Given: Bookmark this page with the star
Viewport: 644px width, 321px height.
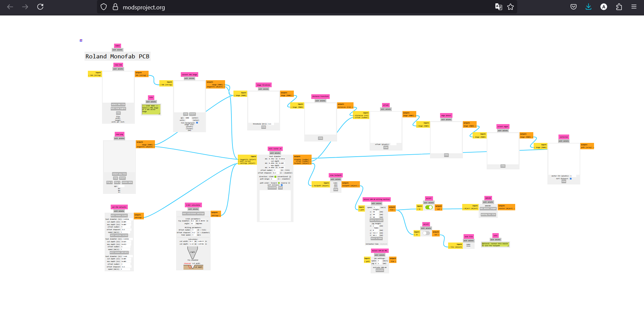Looking at the screenshot, I should pyautogui.click(x=511, y=7).
